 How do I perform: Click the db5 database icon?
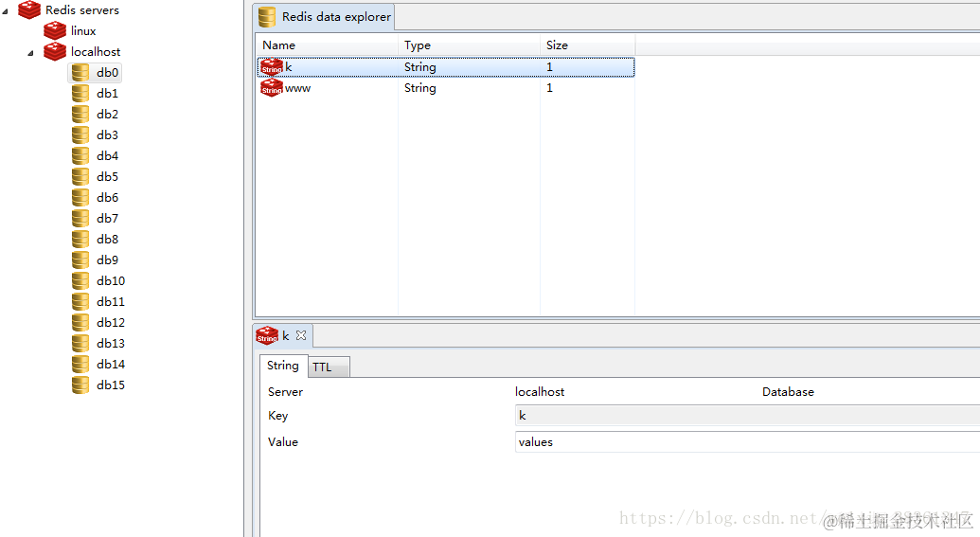click(x=80, y=176)
